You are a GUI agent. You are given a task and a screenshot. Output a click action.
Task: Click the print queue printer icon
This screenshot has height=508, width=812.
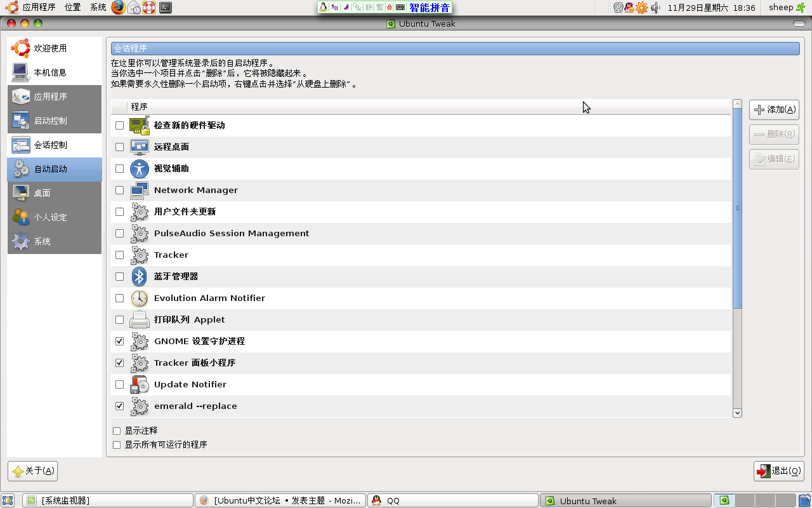(x=139, y=319)
